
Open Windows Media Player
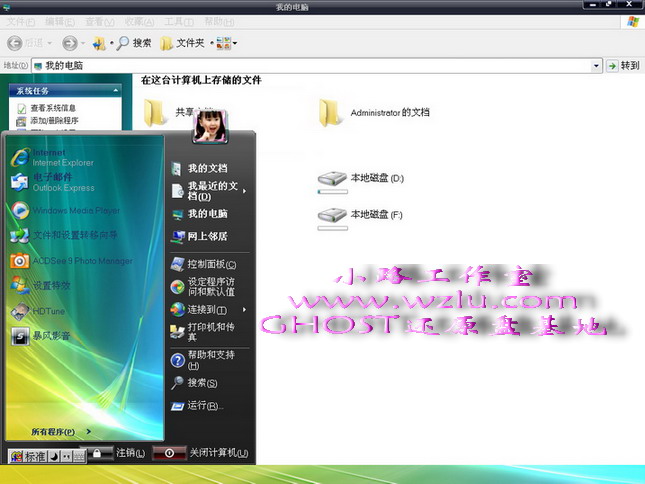tap(65, 211)
